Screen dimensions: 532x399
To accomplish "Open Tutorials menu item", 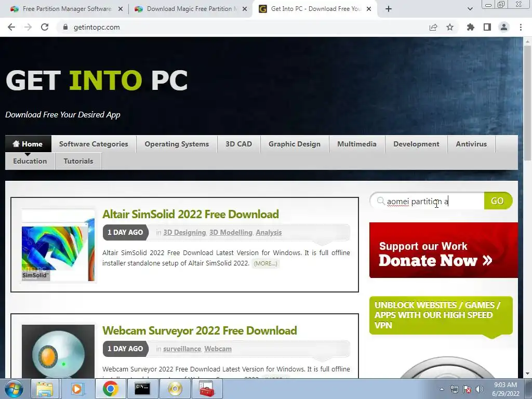I will [x=78, y=161].
